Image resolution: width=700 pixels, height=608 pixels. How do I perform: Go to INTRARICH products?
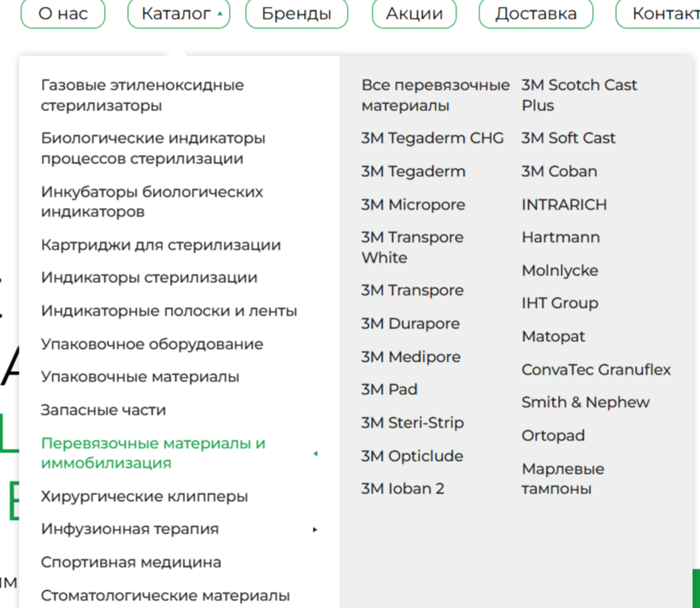(564, 204)
